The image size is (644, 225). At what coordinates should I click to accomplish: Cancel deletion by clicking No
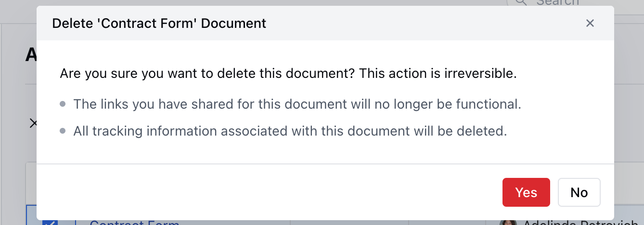579,192
